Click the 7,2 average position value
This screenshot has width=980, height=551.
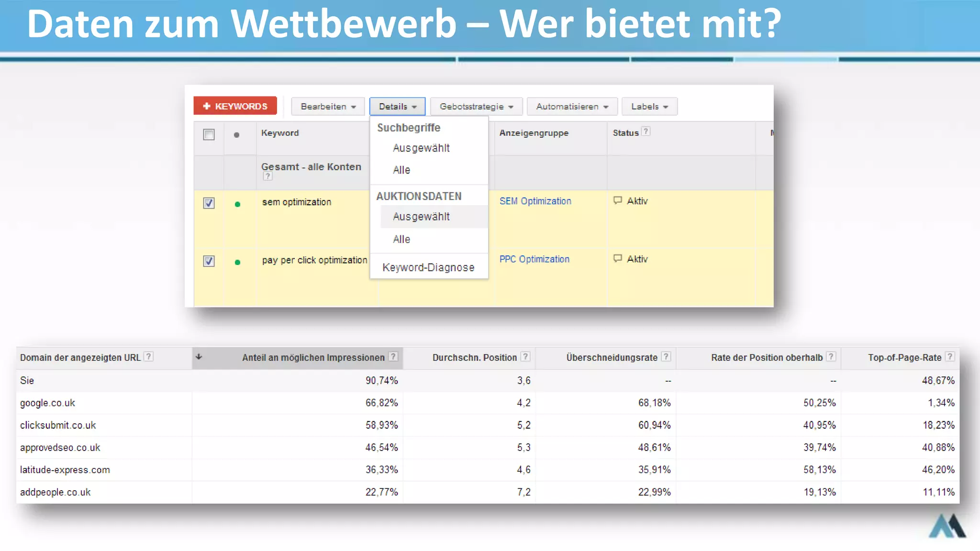click(523, 492)
